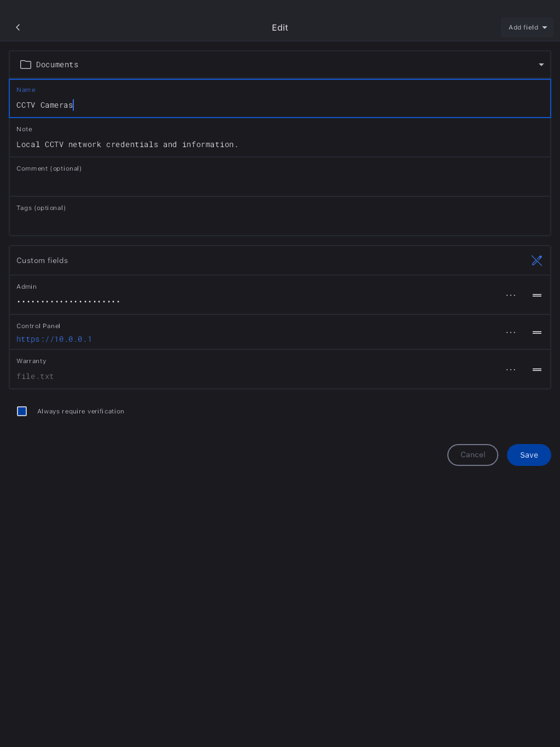
Task: Enable Always require verification checkbox
Action: coord(22,411)
